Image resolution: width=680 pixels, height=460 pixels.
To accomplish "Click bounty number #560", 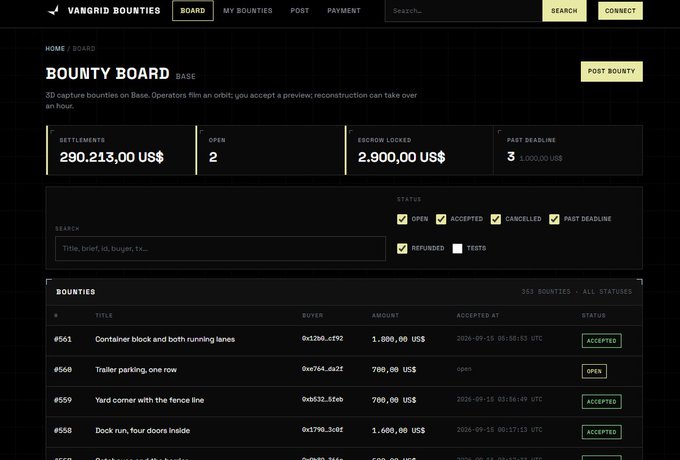I will (63, 369).
